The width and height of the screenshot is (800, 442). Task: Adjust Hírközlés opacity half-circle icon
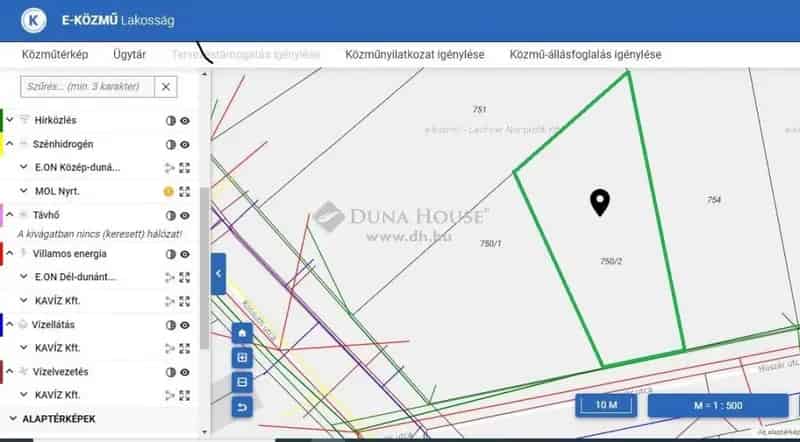[x=170, y=120]
